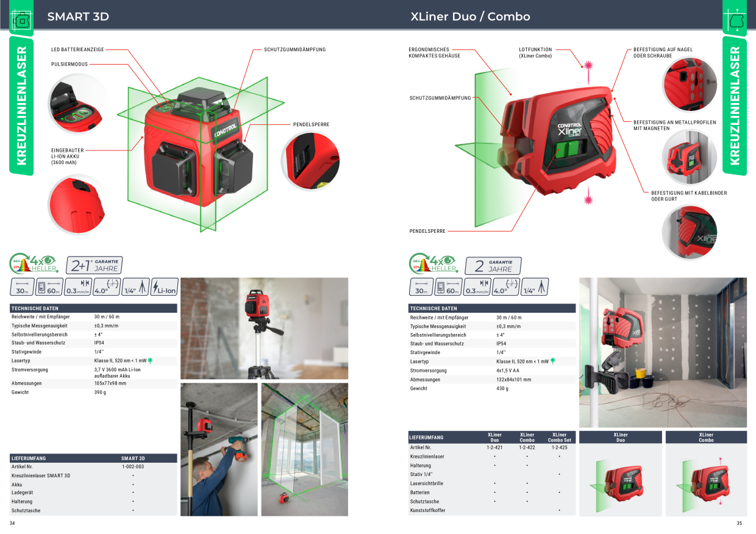Click the red plumb laser point above the XLiner device

point(588,65)
